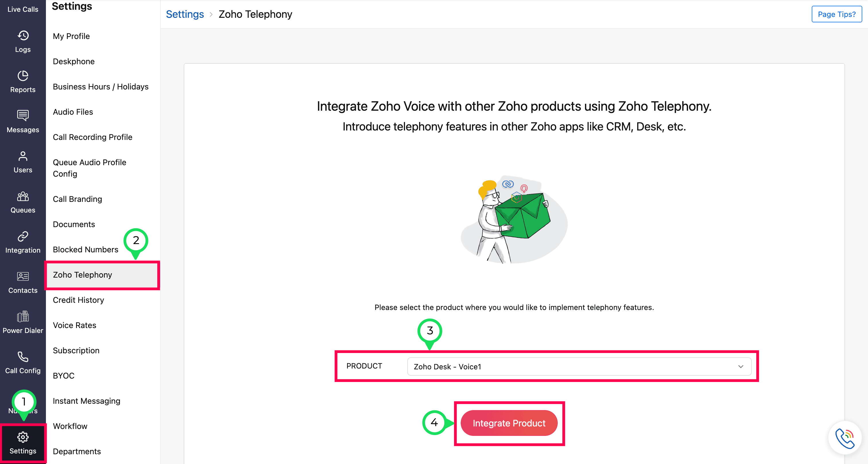Click the Settings gear icon
Viewport: 868px width, 464px height.
click(x=23, y=437)
